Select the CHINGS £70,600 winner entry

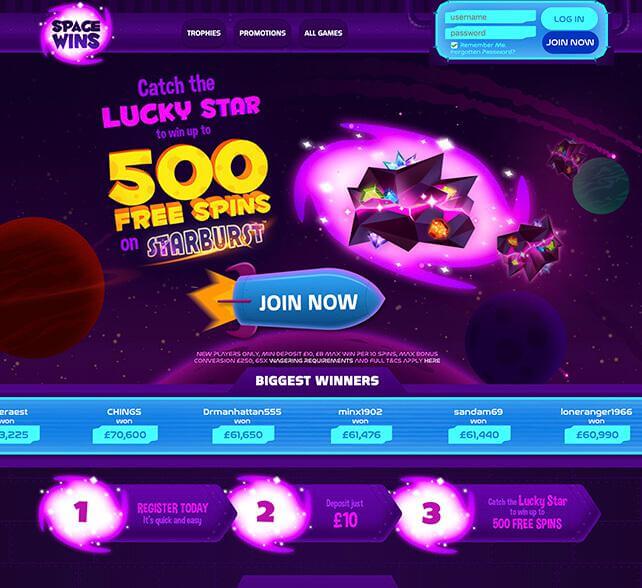coord(124,425)
